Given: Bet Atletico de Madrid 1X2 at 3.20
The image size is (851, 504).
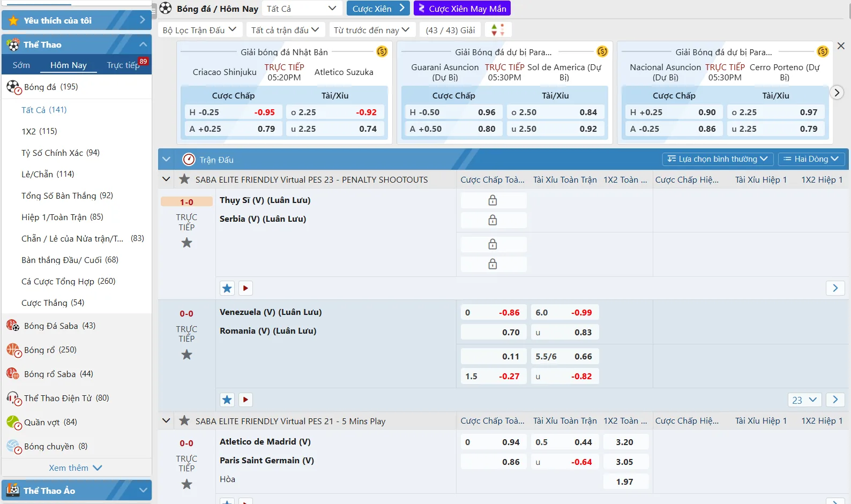Looking at the screenshot, I should pyautogui.click(x=625, y=442).
